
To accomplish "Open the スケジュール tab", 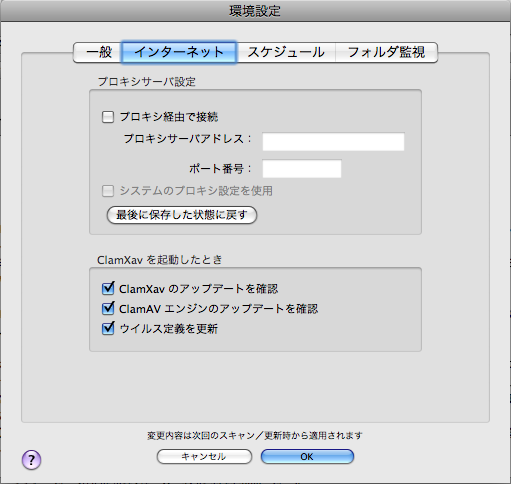I will (x=286, y=52).
